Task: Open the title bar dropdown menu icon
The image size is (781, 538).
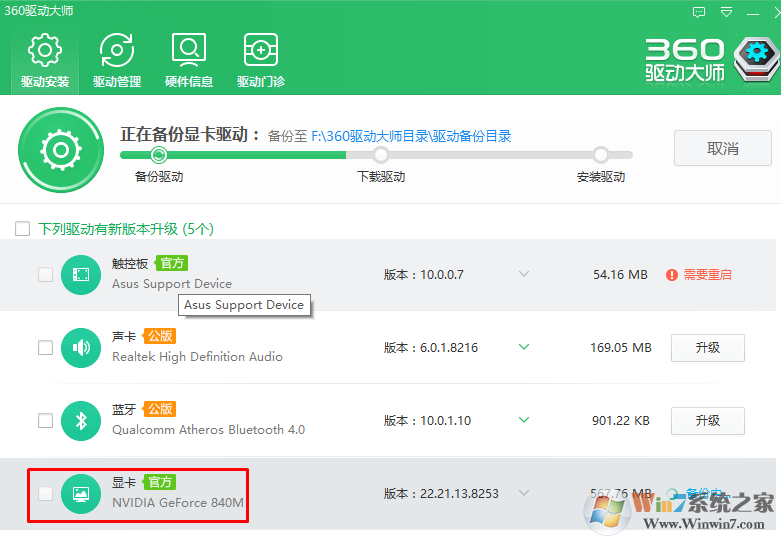Action: [726, 12]
